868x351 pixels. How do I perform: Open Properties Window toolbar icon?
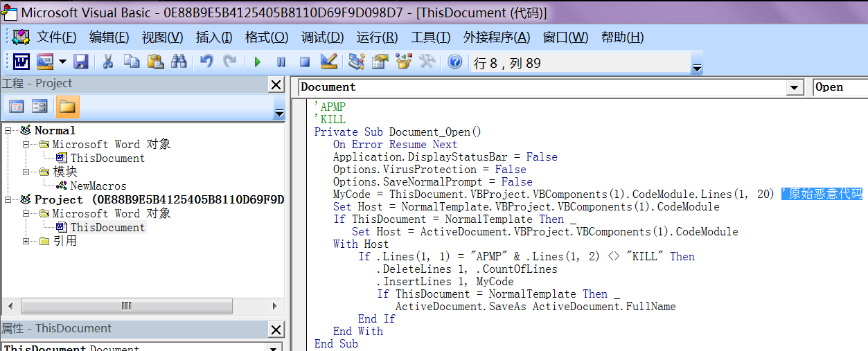(380, 62)
